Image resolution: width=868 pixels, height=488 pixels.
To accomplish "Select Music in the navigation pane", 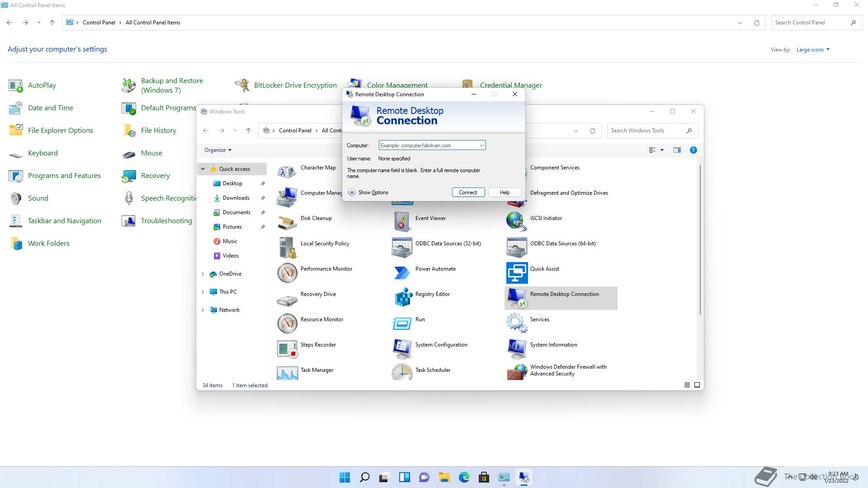I will click(x=230, y=241).
